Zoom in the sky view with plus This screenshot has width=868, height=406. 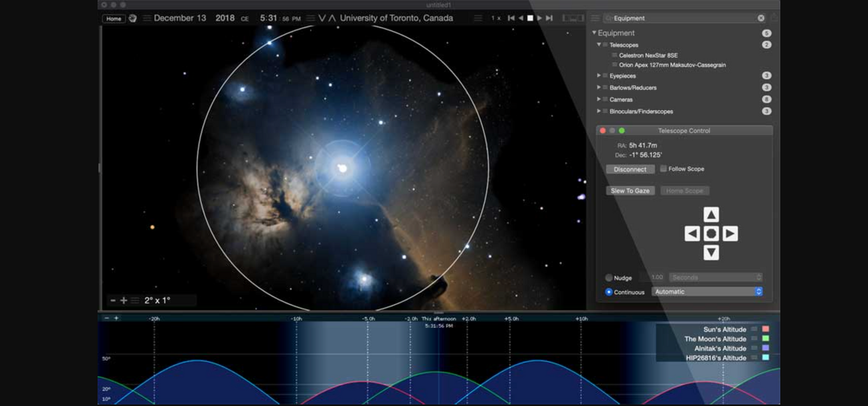[123, 301]
